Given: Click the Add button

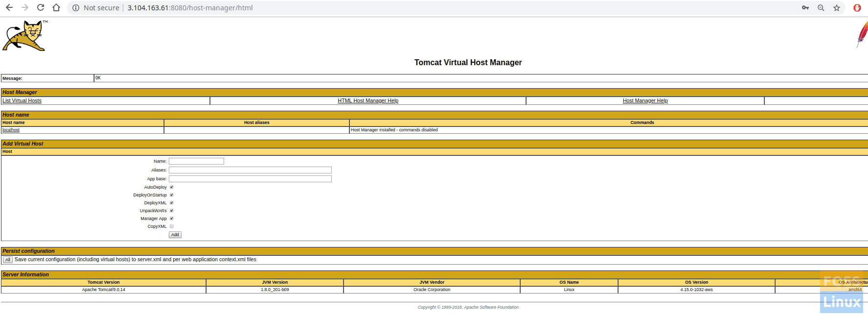Looking at the screenshot, I should pos(175,235).
